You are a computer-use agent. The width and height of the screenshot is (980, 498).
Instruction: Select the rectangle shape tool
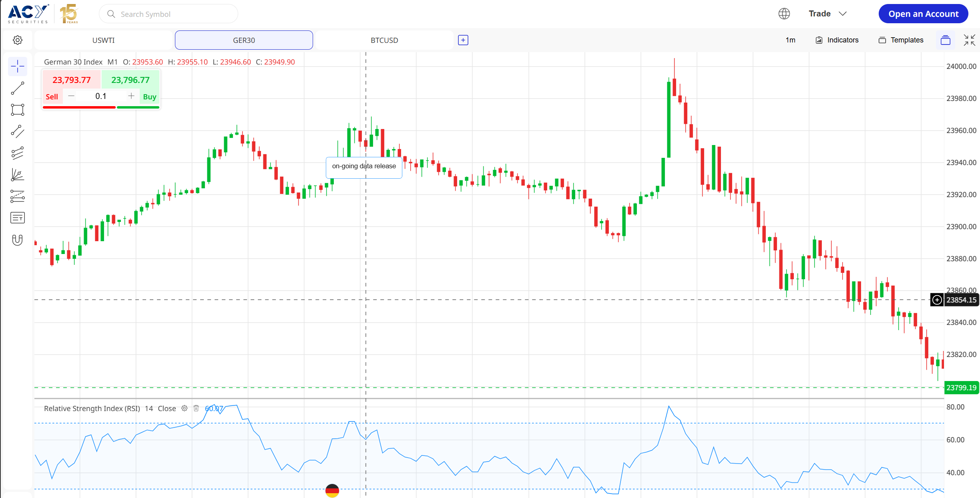18,110
